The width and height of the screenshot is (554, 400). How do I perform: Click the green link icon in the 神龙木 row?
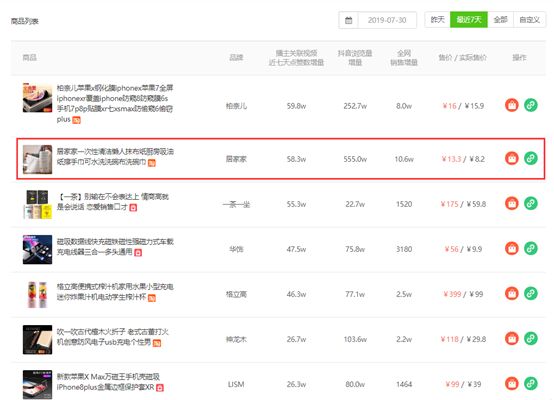(x=531, y=339)
